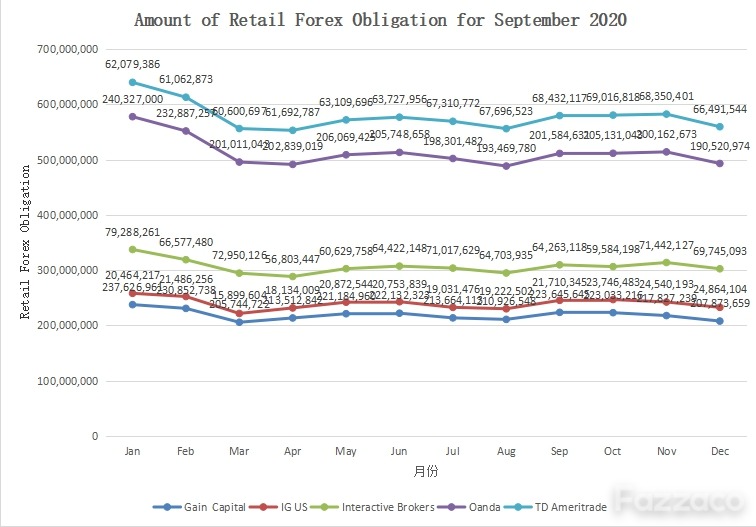
Task: Click the 400,000,000 axis label
Action: tap(68, 215)
